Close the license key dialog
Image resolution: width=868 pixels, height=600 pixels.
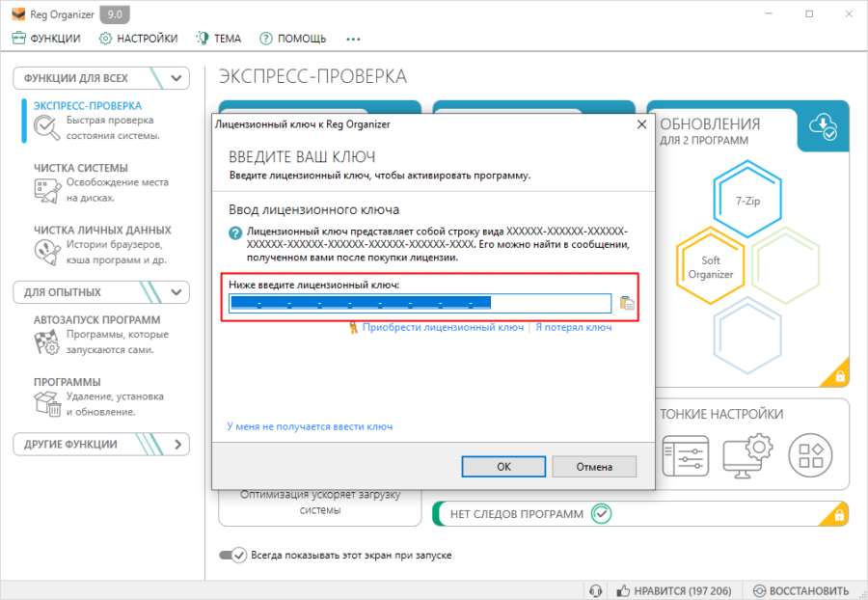click(x=641, y=124)
